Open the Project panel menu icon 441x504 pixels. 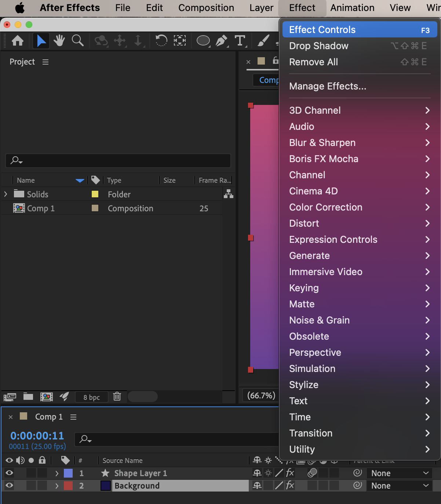coord(45,62)
